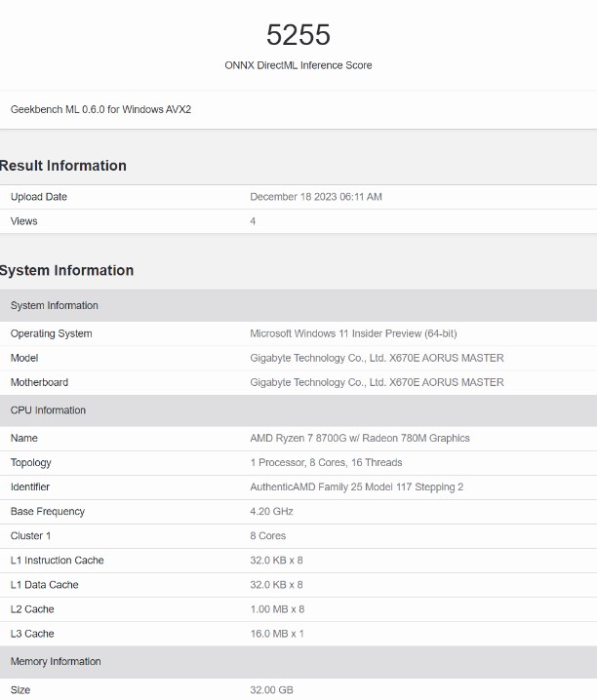Image resolution: width=597 pixels, height=700 pixels.
Task: Click the memory Size label
Action: point(20,690)
